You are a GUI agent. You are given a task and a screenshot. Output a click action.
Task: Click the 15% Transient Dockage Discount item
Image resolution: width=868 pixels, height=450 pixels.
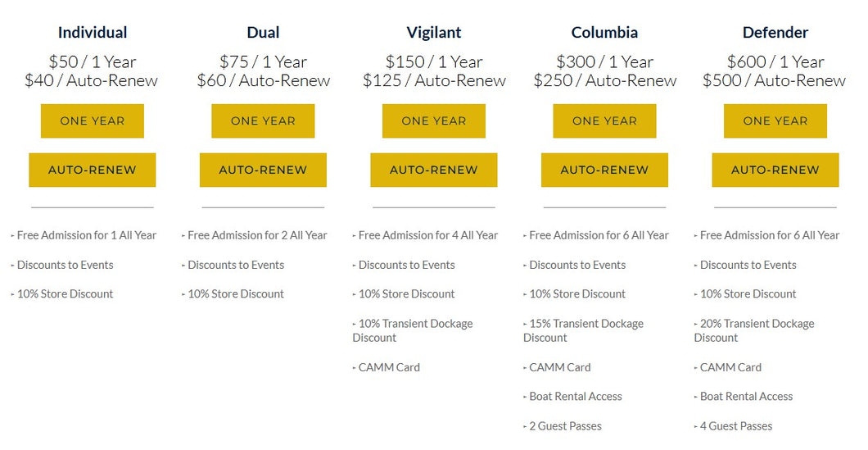click(585, 330)
